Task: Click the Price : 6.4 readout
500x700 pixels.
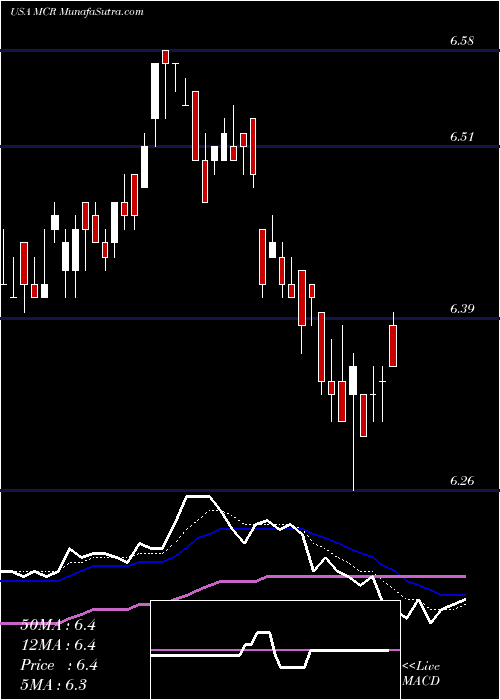Action: (x=58, y=665)
